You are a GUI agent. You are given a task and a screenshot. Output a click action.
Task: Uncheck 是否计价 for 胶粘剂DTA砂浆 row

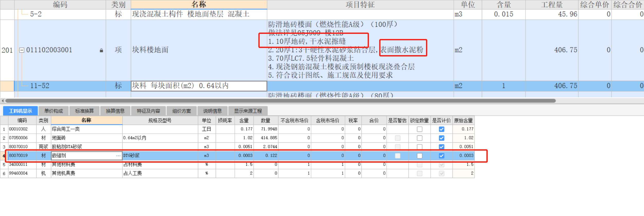coord(441,147)
